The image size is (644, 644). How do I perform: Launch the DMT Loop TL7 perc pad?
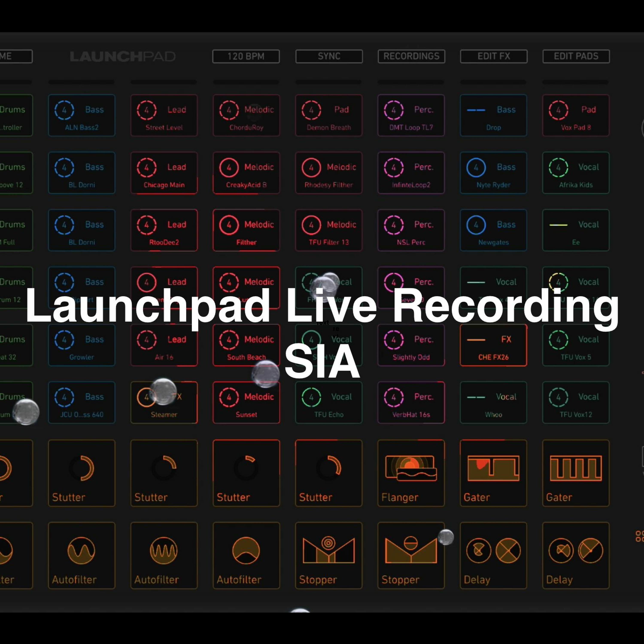click(411, 115)
